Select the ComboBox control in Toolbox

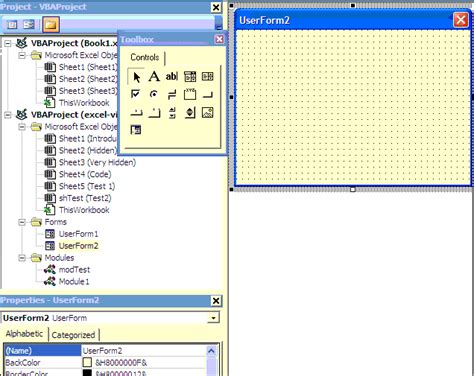190,77
